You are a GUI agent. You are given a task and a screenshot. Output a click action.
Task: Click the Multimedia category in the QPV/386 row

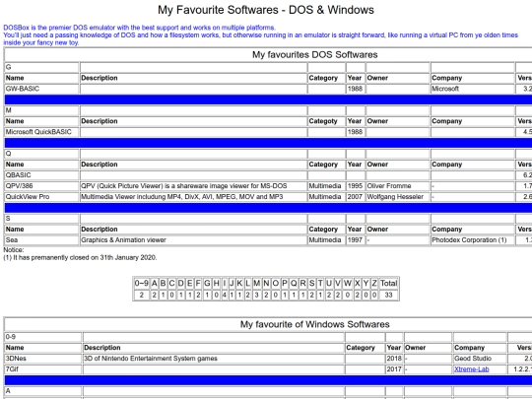coord(326,186)
